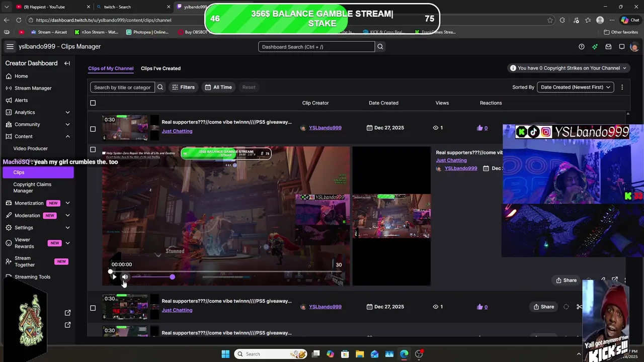
Task: Open the whispers chat bubble icon
Action: point(622,47)
